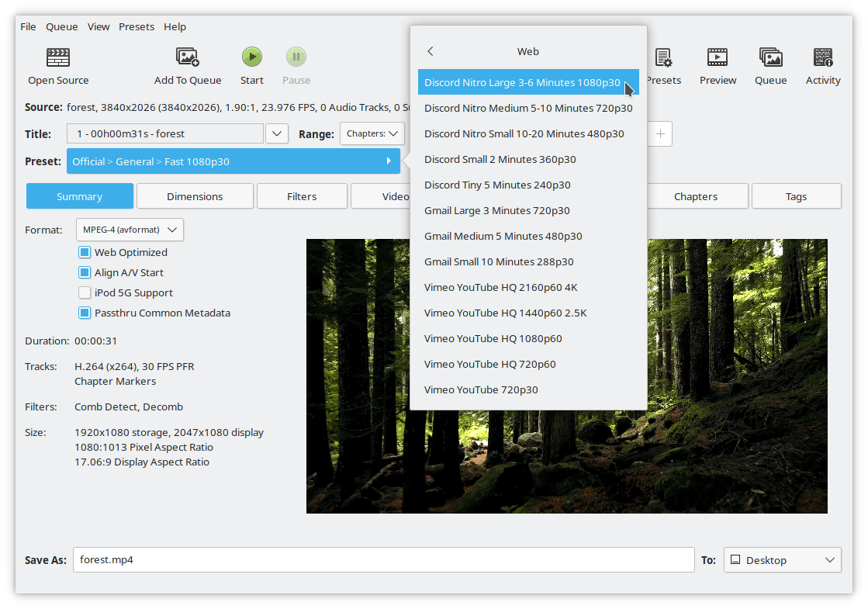Click the Pause button icon

click(296, 57)
